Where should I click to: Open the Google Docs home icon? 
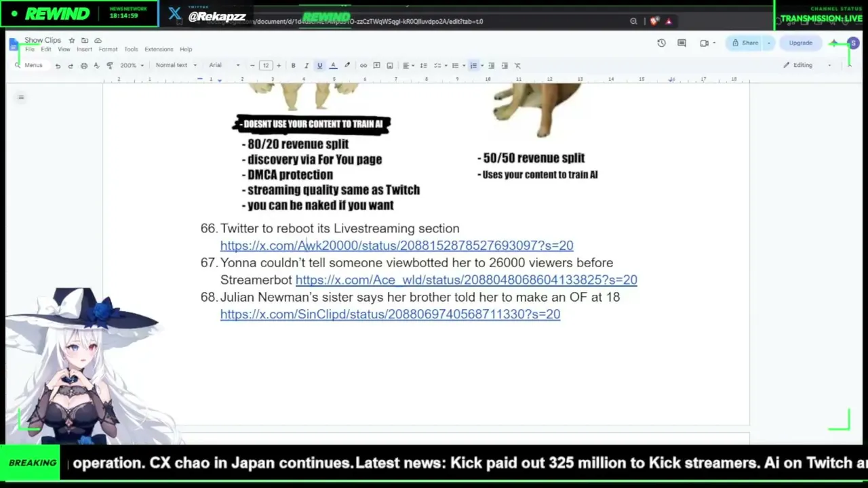tap(15, 44)
